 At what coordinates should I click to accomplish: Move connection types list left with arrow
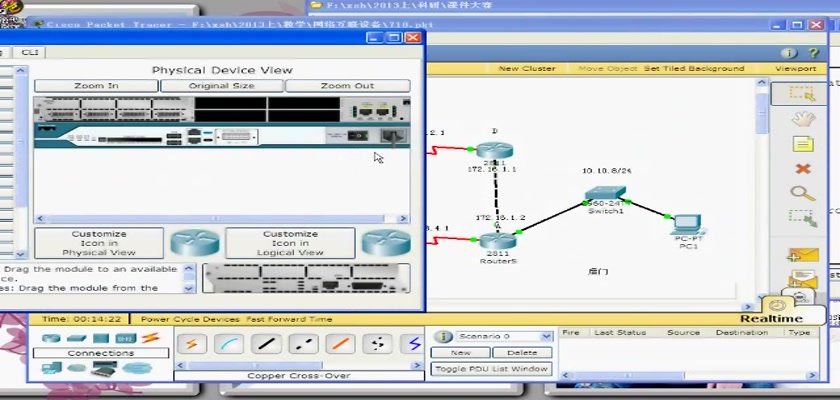(181, 365)
